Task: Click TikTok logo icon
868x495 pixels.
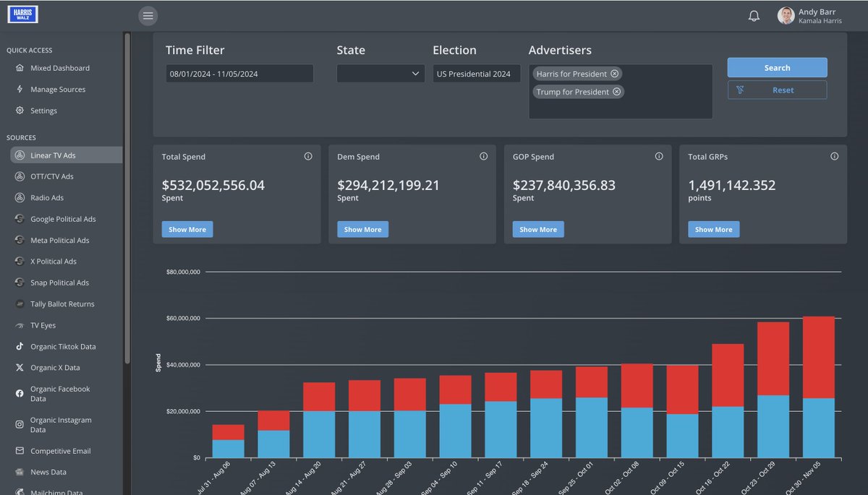Action: point(20,347)
